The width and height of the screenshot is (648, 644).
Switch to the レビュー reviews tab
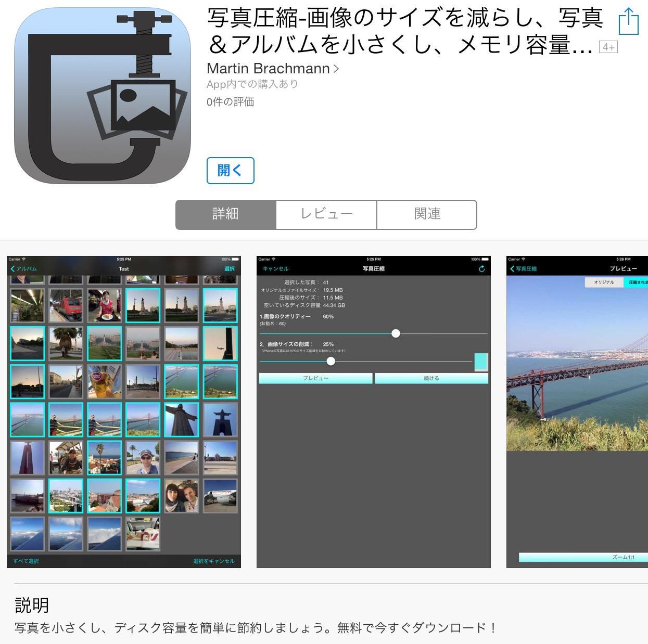tap(326, 214)
